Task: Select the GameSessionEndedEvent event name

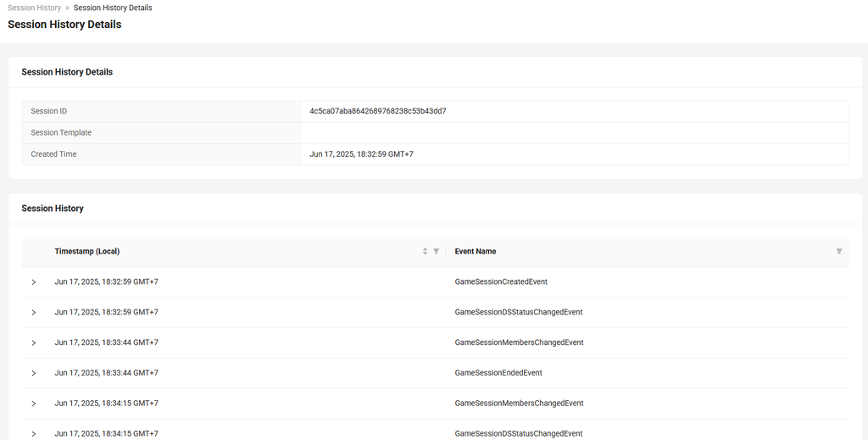Action: pos(498,373)
